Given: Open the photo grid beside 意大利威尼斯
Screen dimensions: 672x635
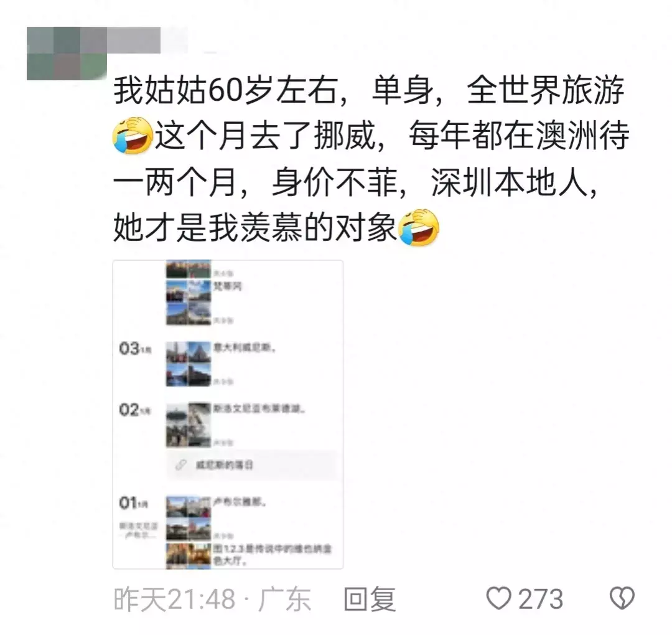Looking at the screenshot, I should 189,364.
